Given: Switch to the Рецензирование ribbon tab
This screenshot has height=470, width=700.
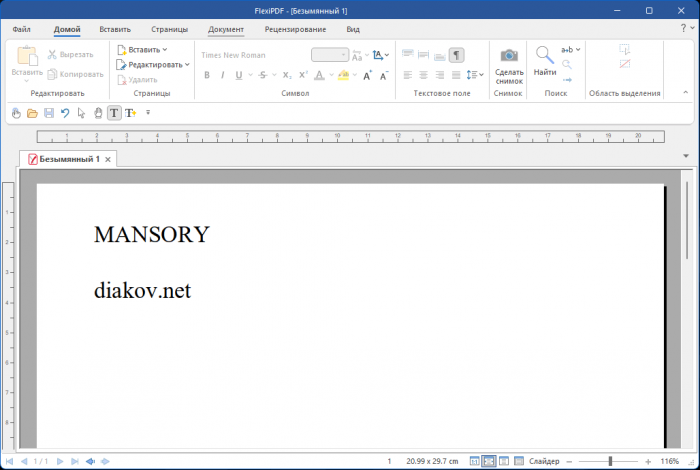Looking at the screenshot, I should pos(295,29).
